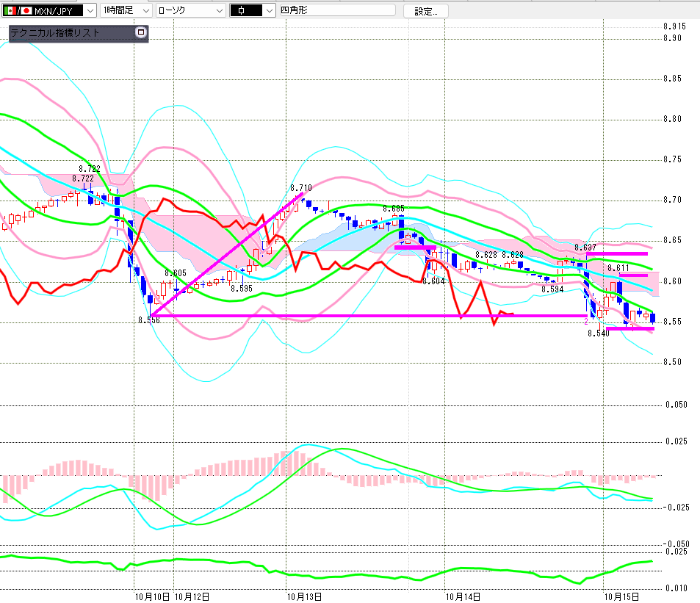Click the 0.010 indicator axis label
The height and width of the screenshot is (603, 700).
click(676, 588)
